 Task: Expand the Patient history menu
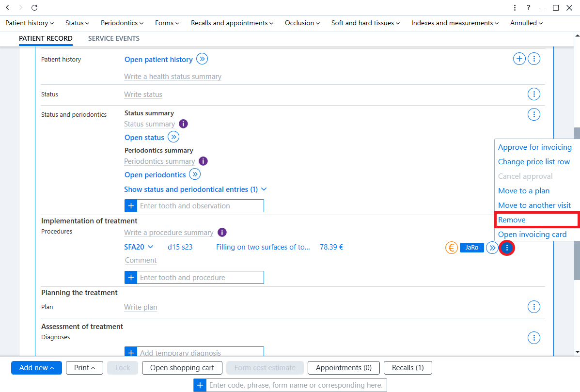click(x=30, y=23)
